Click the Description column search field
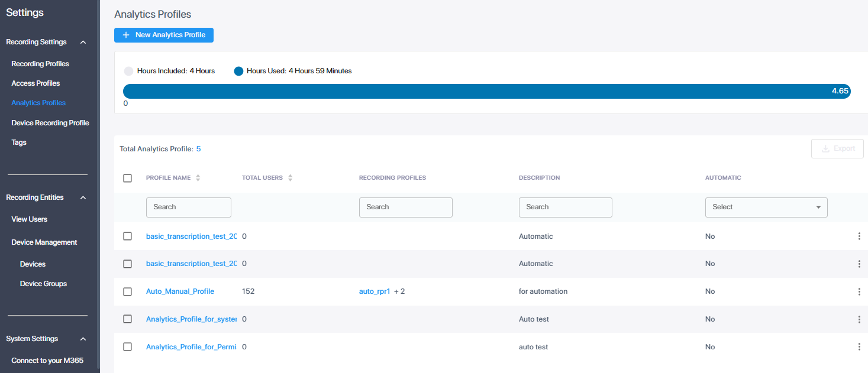Screen dimensions: 868x373 [x=565, y=207]
